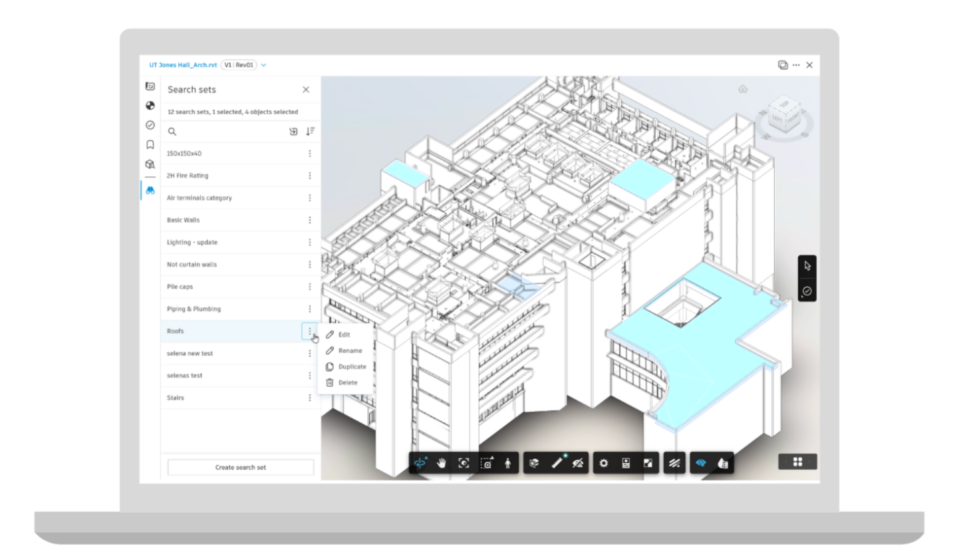Screen dimensions: 971x560
Task: Open the Issues checkmark-circle icon in sidebar
Action: click(150, 125)
